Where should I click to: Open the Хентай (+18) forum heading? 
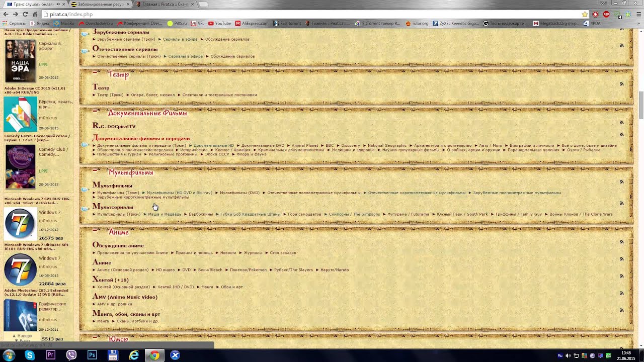click(x=110, y=280)
